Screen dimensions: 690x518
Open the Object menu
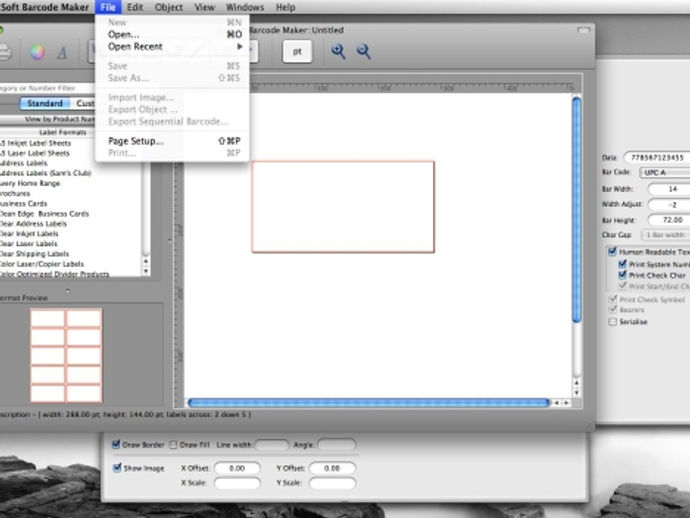(169, 7)
